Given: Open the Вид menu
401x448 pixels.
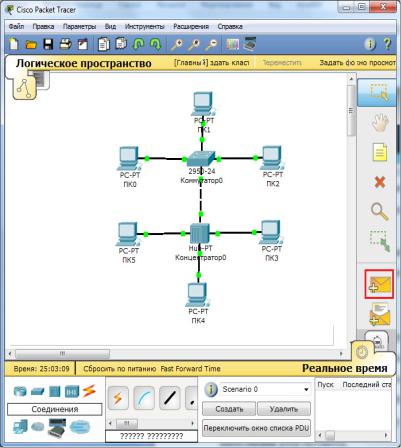Looking at the screenshot, I should (110, 26).
